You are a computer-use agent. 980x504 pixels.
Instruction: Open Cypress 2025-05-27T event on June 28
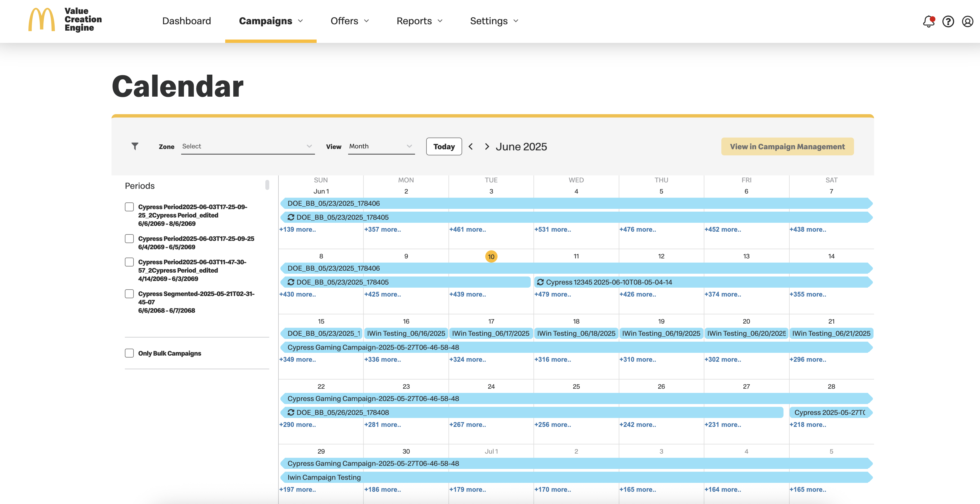pyautogui.click(x=831, y=412)
